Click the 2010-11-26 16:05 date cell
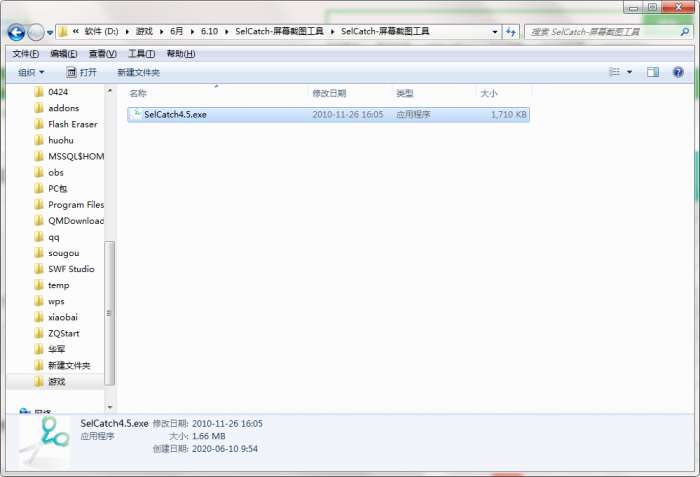Screen dimensions: 700x477 (348, 115)
